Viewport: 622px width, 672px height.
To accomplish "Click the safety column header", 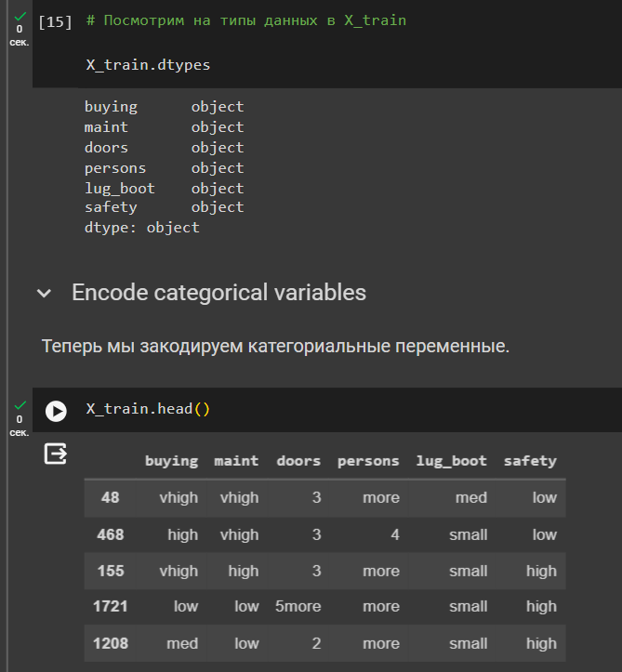I will pos(530,461).
